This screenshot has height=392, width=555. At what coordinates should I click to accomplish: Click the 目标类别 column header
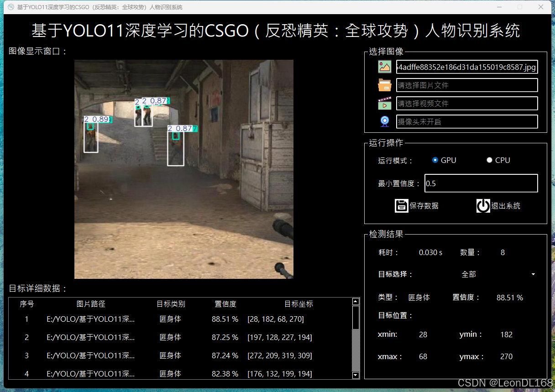(x=171, y=304)
